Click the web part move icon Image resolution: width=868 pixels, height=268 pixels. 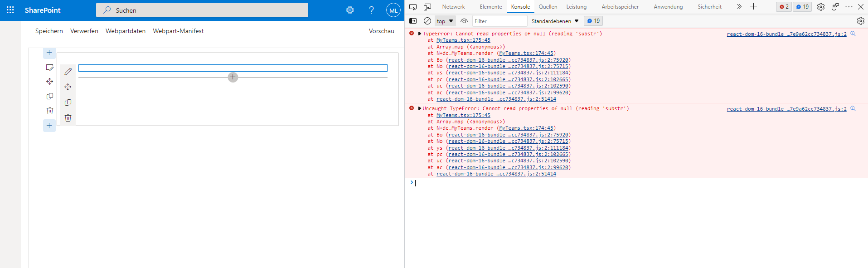point(68,87)
